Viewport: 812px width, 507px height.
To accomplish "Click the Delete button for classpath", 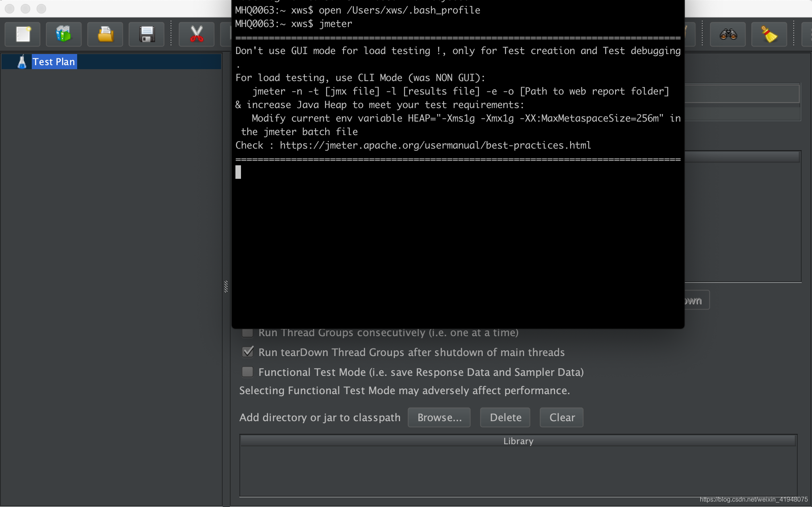I will (x=506, y=417).
